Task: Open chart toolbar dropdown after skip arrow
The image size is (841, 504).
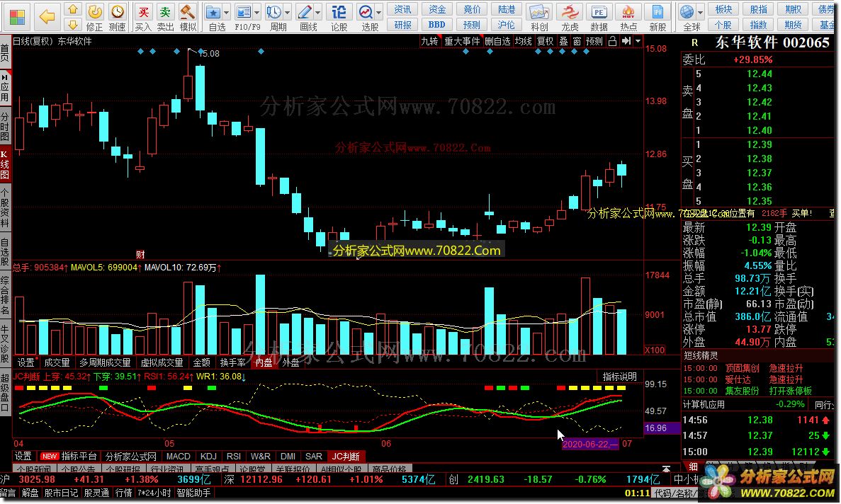Action: (x=638, y=41)
